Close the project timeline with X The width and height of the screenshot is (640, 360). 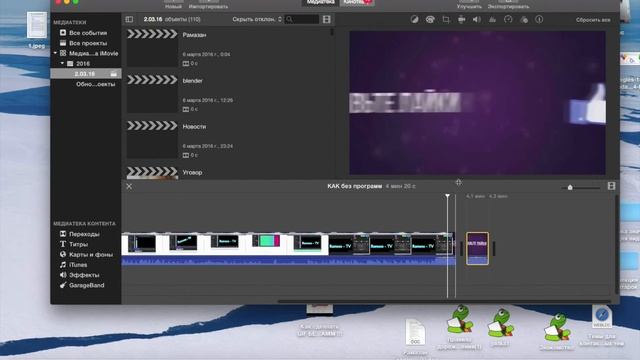[x=129, y=186]
